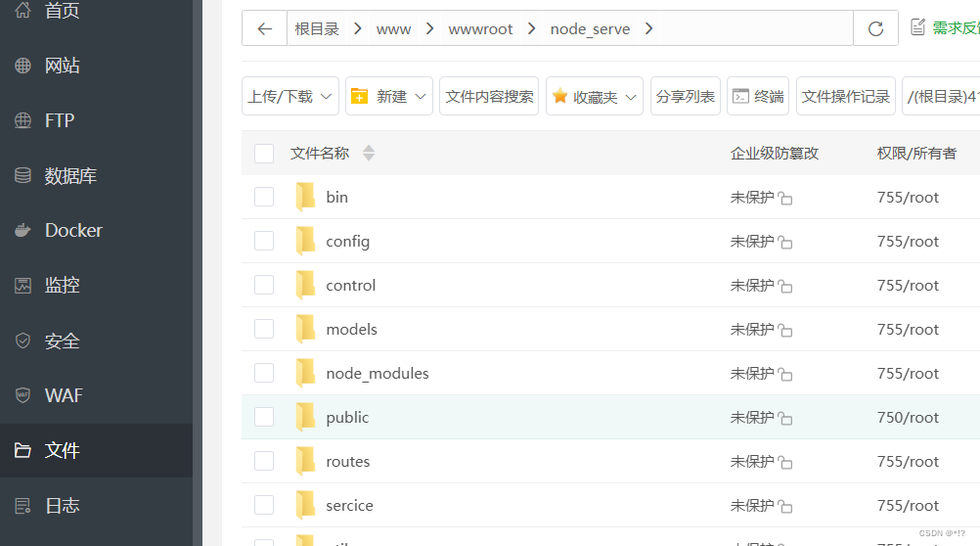The image size is (980, 546).
Task: Check the sercice folder checkbox
Action: pyautogui.click(x=264, y=505)
